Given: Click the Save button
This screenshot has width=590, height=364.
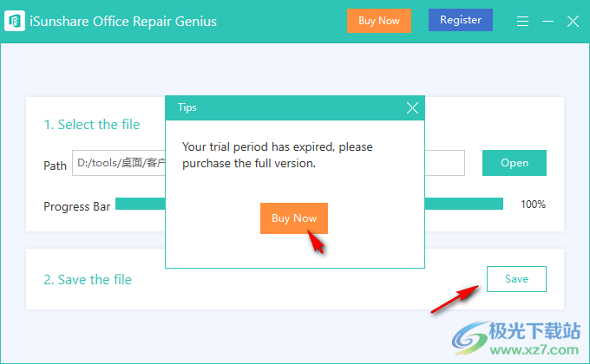Looking at the screenshot, I should (516, 279).
